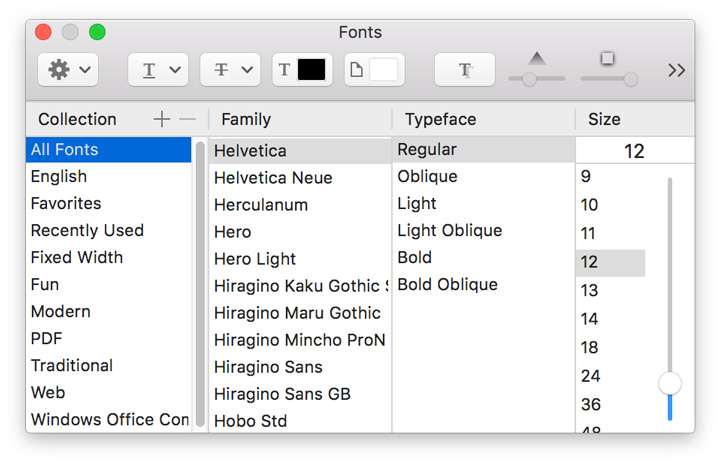Select the PDF collection
Image resolution: width=720 pixels, height=464 pixels.
[108, 339]
